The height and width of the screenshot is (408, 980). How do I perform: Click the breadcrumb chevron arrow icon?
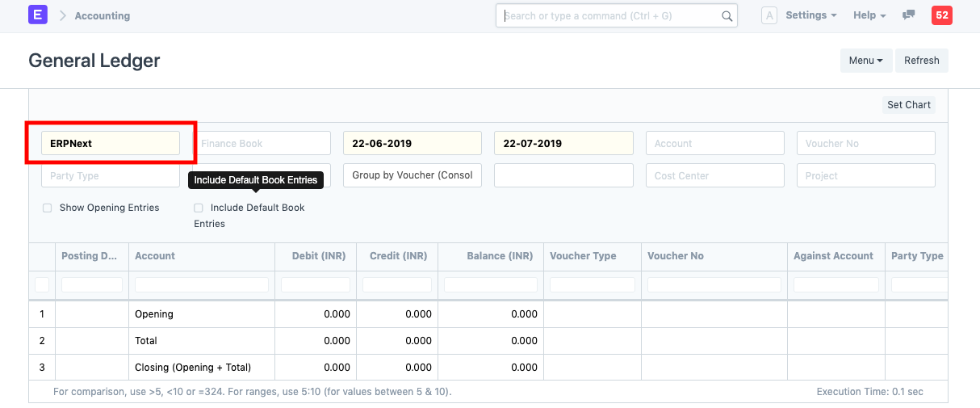tap(62, 15)
